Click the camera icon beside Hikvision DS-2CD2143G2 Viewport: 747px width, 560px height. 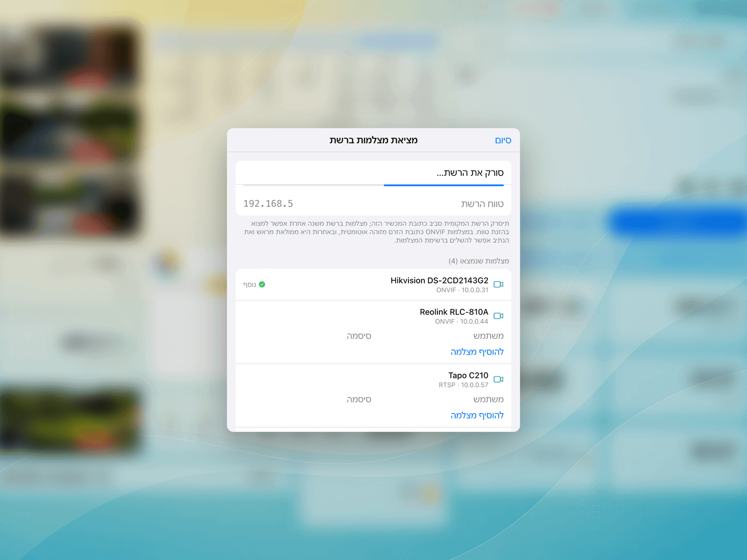coord(498,284)
